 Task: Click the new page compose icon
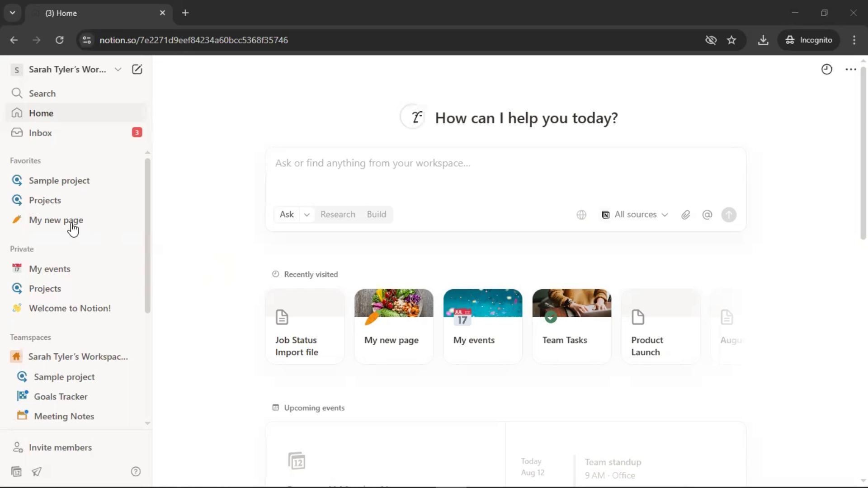click(137, 70)
